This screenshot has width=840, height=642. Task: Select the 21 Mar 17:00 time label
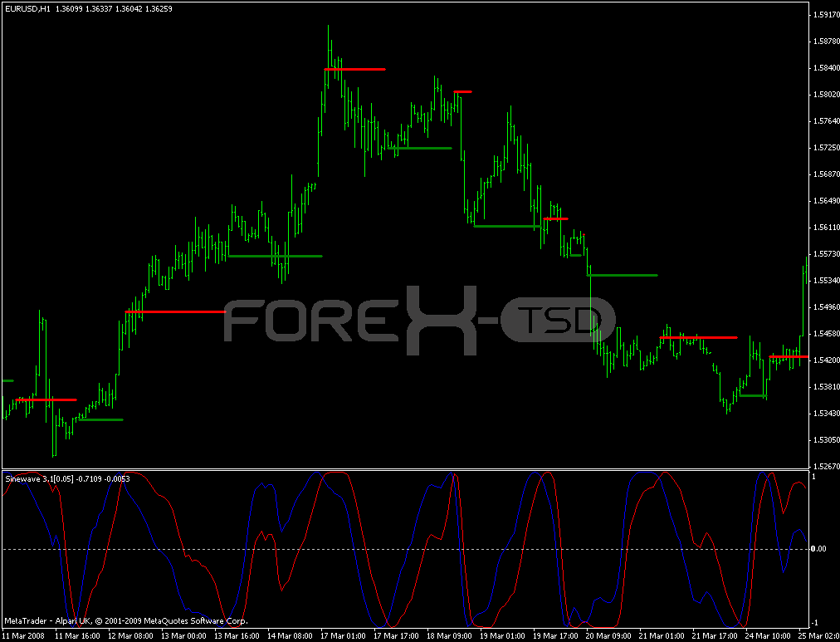(x=714, y=636)
